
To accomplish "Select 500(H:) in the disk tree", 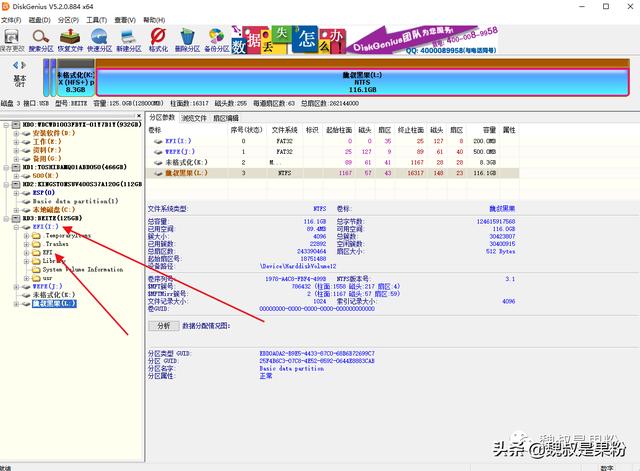I will click(x=45, y=176).
